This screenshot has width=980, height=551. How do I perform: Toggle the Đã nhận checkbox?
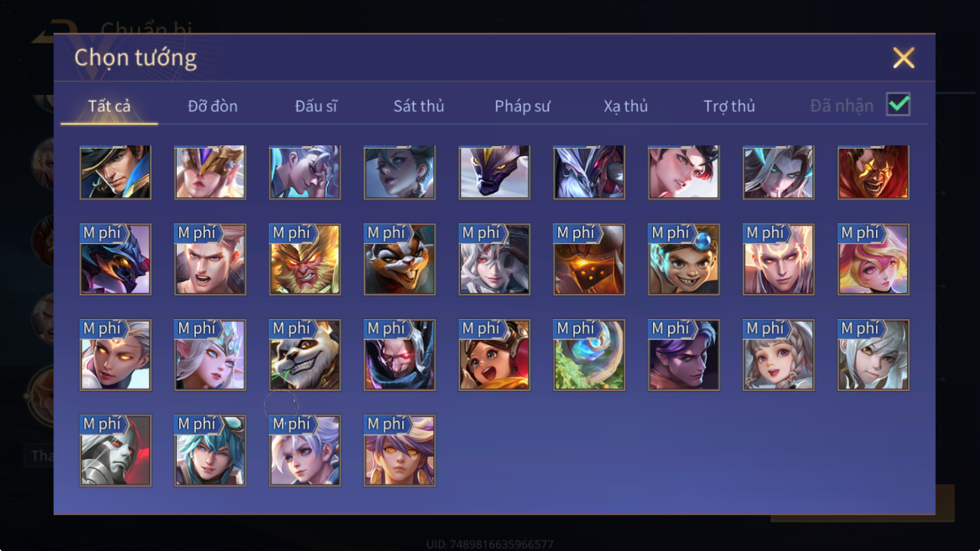tap(898, 104)
